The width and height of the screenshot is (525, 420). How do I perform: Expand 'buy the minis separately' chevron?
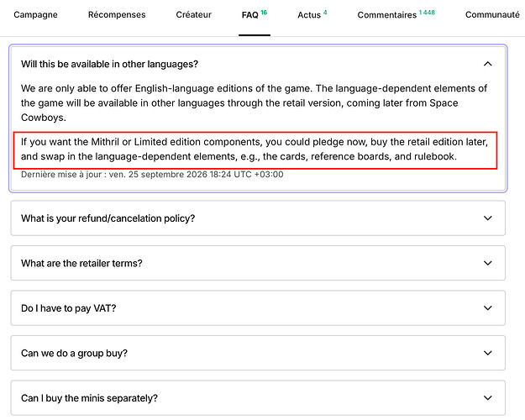pyautogui.click(x=488, y=397)
